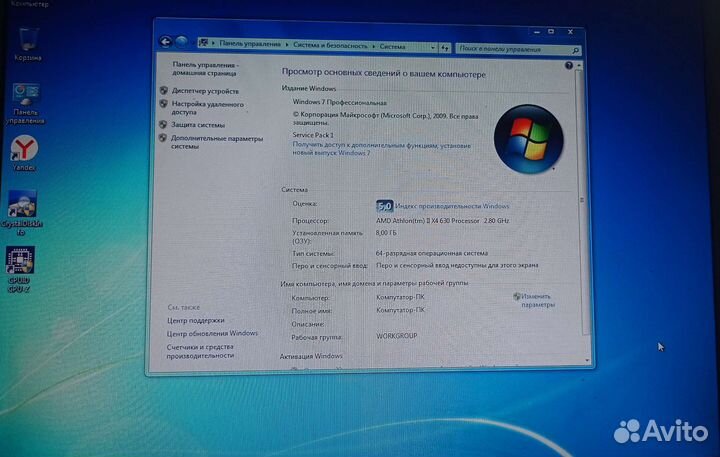
Task: Click Индекс производительности Windows link
Action: 452,206
